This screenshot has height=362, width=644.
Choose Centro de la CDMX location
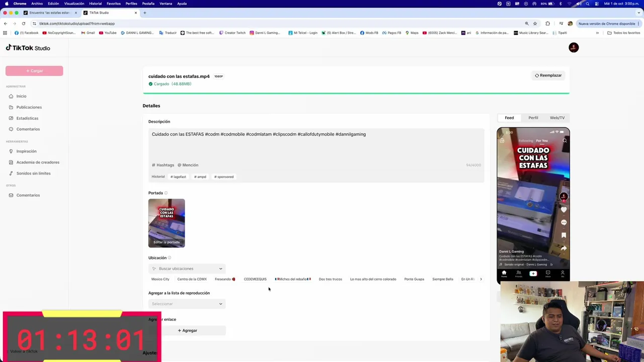pyautogui.click(x=192, y=279)
